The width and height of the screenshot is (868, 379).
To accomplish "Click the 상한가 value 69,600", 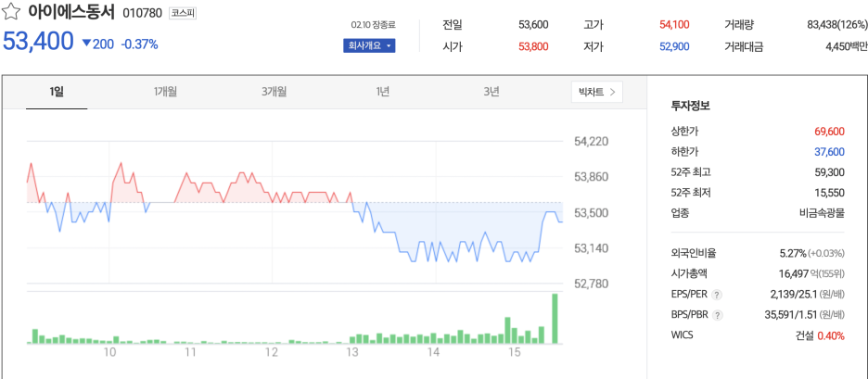I will 829,132.
